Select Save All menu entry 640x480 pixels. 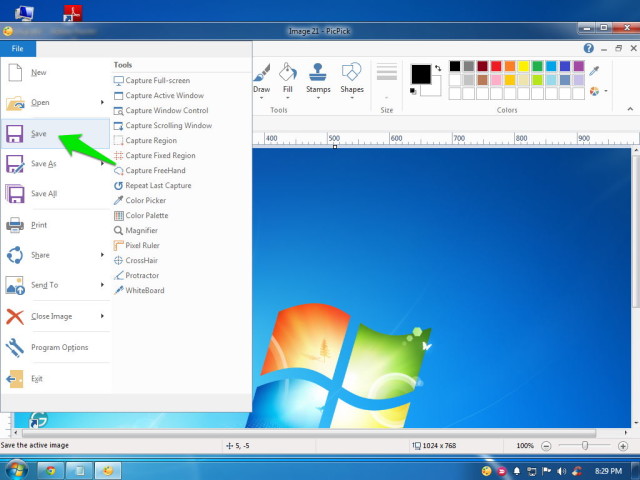[55, 194]
